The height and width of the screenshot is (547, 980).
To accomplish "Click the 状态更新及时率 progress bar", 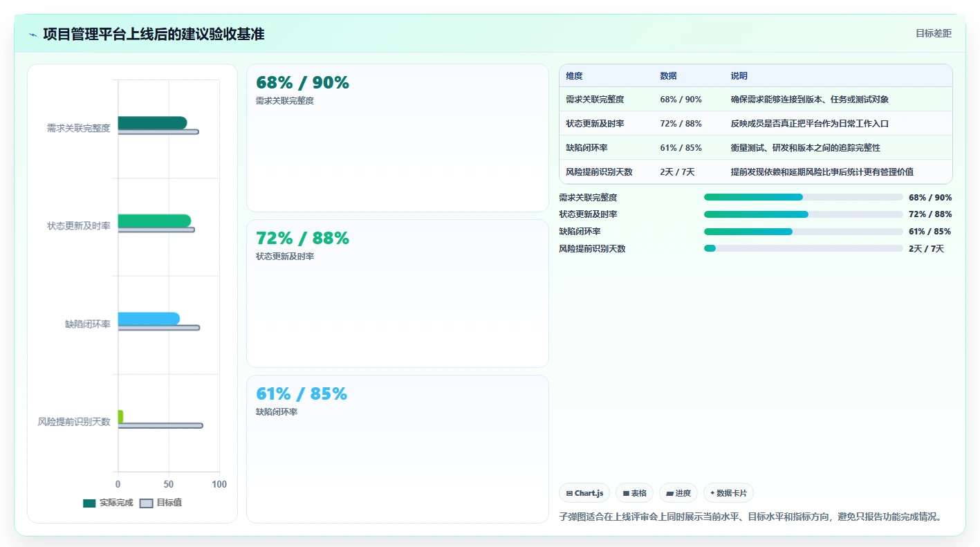I will point(804,214).
